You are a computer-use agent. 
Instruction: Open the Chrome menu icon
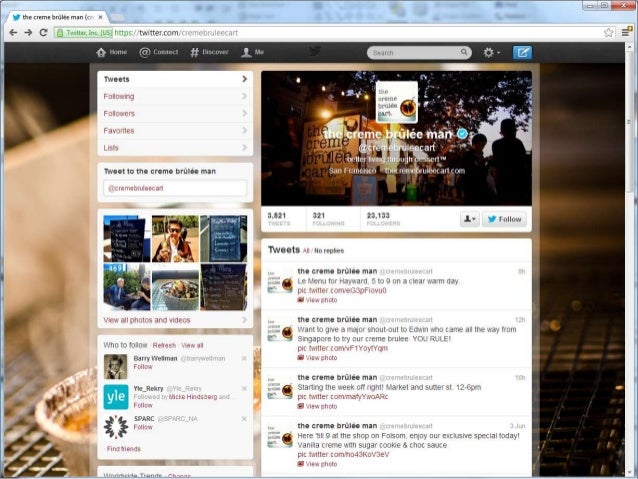[626, 33]
